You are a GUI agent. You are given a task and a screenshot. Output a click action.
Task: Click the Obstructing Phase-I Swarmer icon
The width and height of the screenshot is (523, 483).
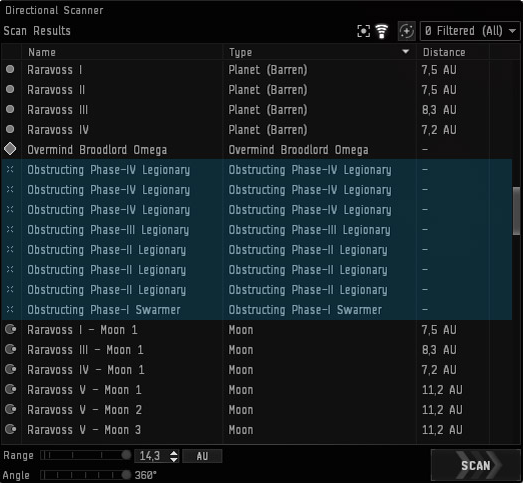[x=10, y=309]
